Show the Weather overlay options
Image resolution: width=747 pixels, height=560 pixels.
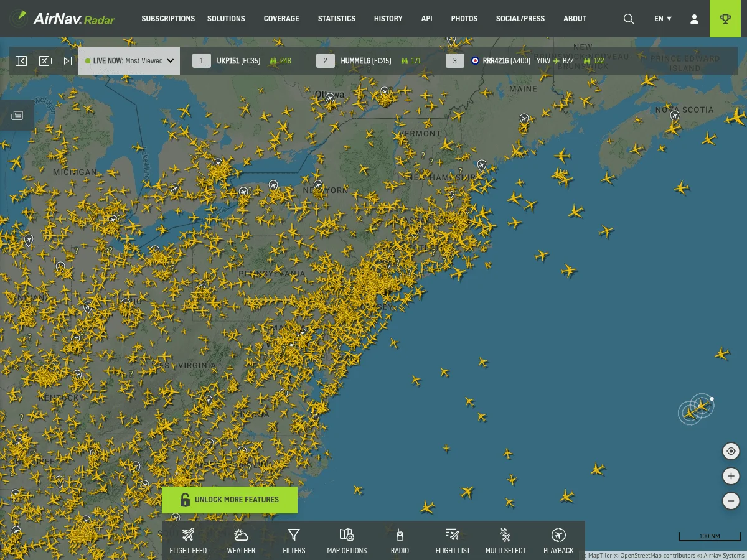(241, 541)
